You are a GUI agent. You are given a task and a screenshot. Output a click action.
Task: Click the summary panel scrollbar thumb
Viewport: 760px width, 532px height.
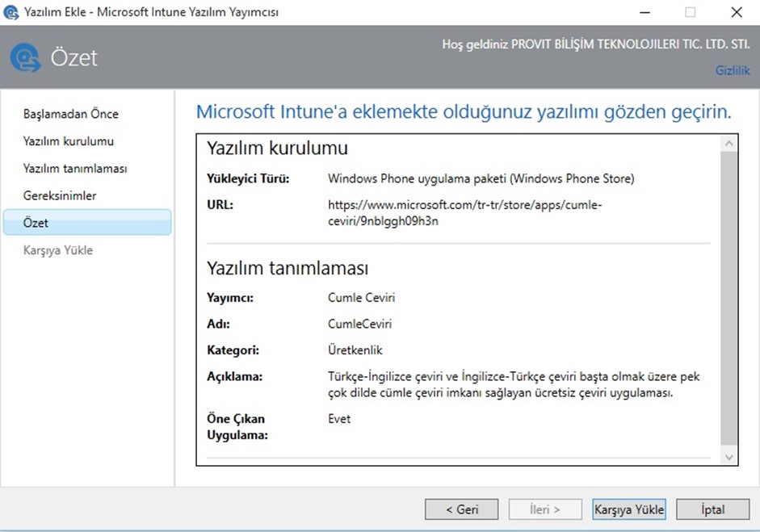(729, 298)
